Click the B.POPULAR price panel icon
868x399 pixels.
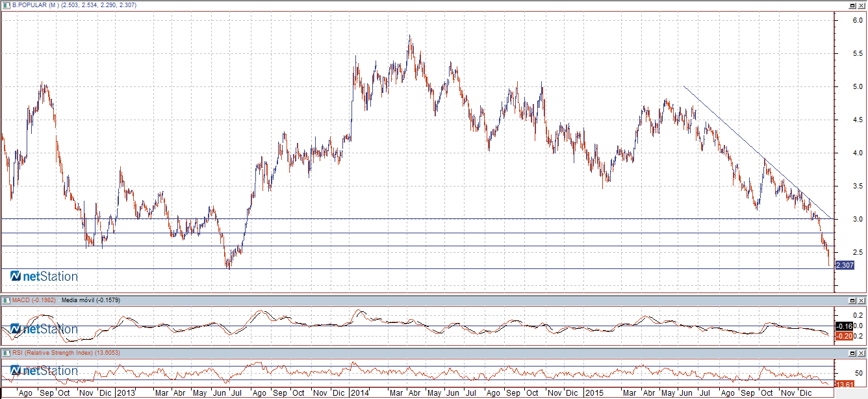pyautogui.click(x=6, y=5)
